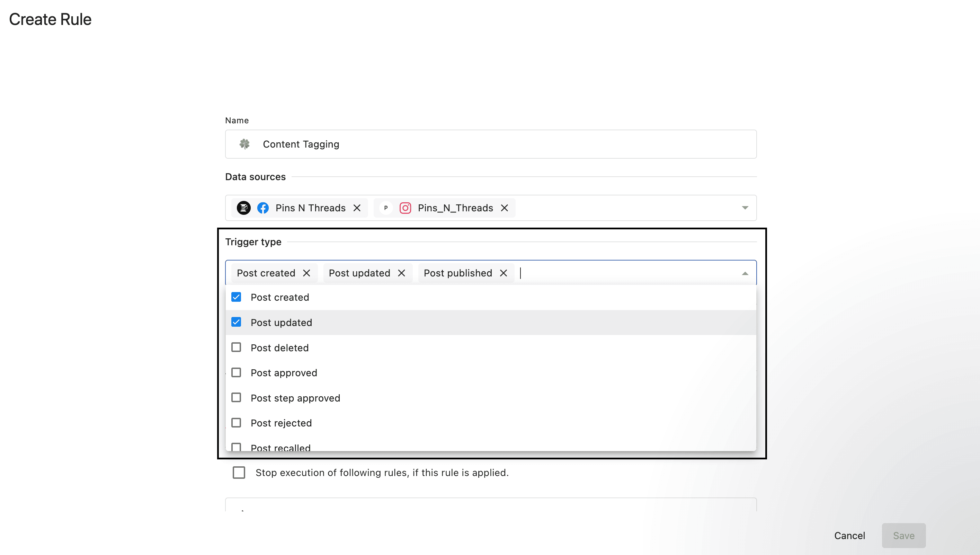Expand the Data sources dropdown arrow
The image size is (980, 555).
(745, 208)
